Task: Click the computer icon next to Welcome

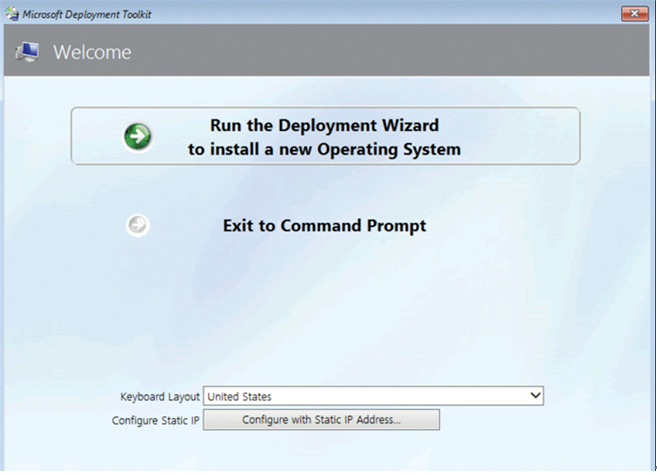Action: [28, 52]
